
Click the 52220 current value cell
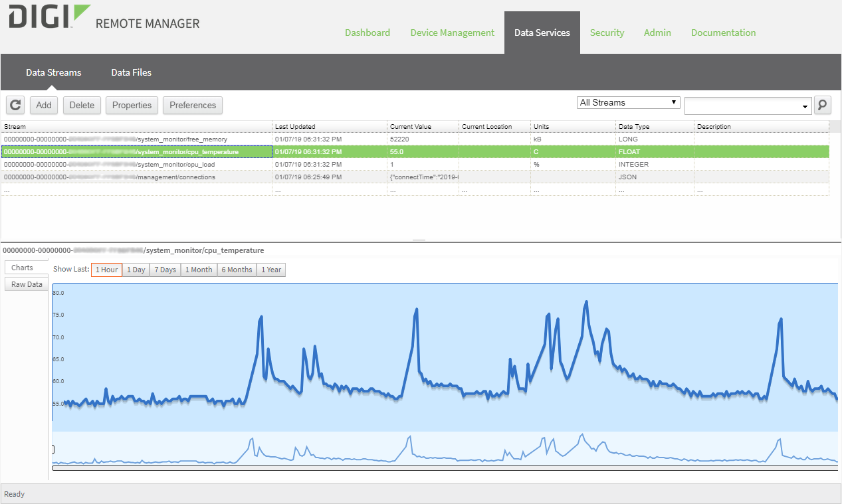point(423,139)
